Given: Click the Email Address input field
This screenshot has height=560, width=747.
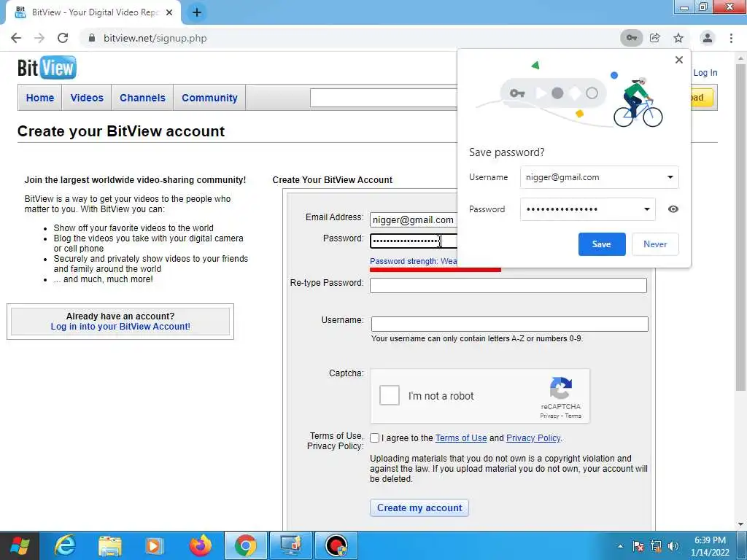Looking at the screenshot, I should [414, 219].
